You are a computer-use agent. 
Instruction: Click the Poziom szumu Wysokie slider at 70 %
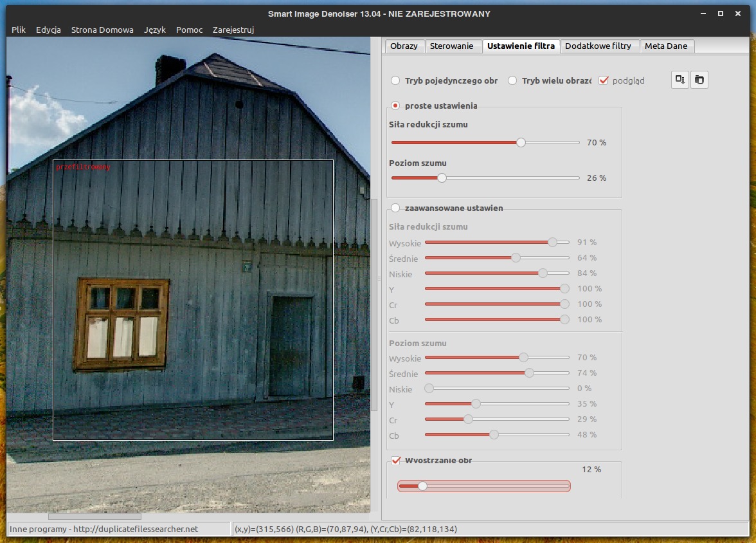tap(523, 357)
